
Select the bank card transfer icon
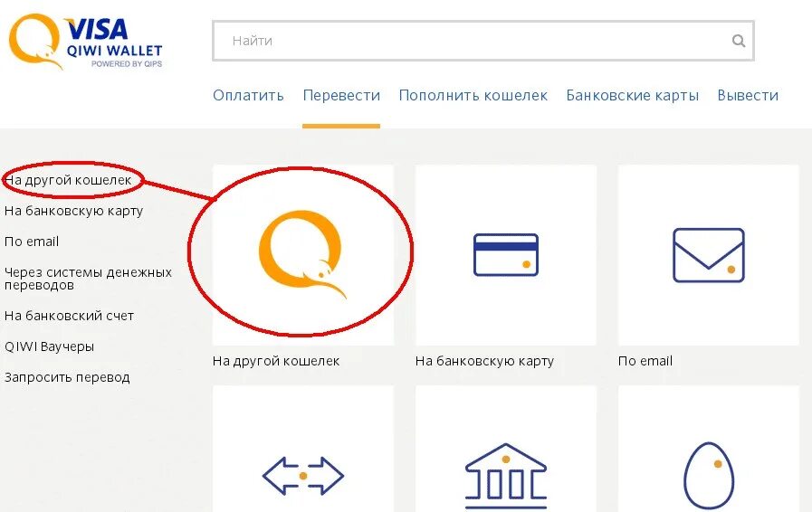tap(506, 255)
